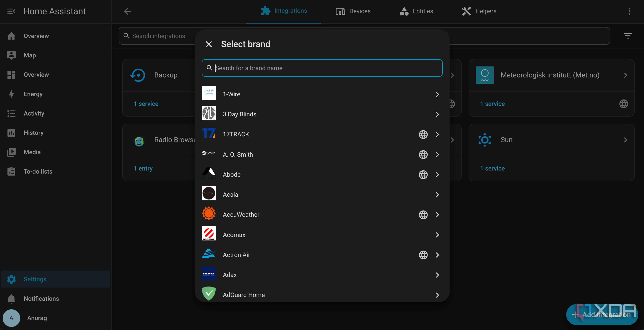Select the Integrations tab
Screen dimensions: 644x330
pos(284,11)
